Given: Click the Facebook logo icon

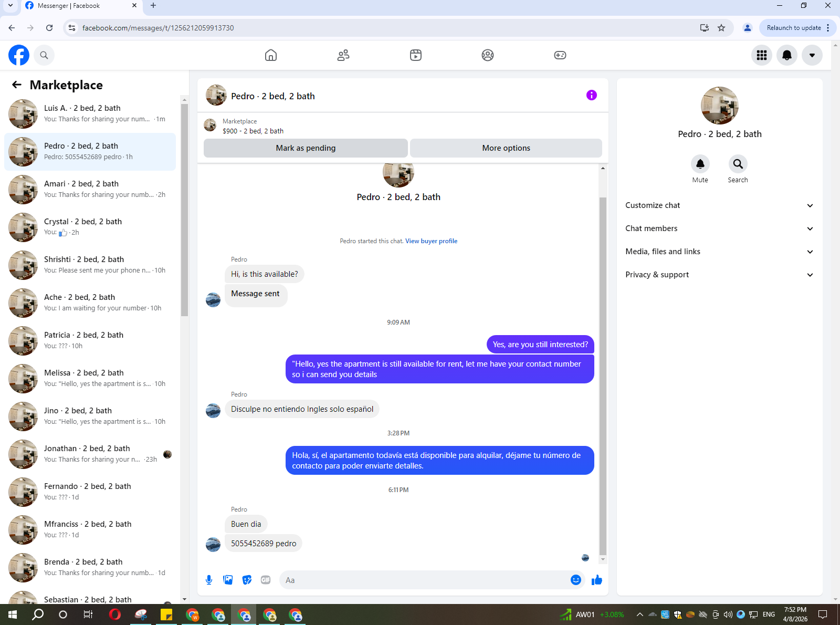Looking at the screenshot, I should point(19,55).
